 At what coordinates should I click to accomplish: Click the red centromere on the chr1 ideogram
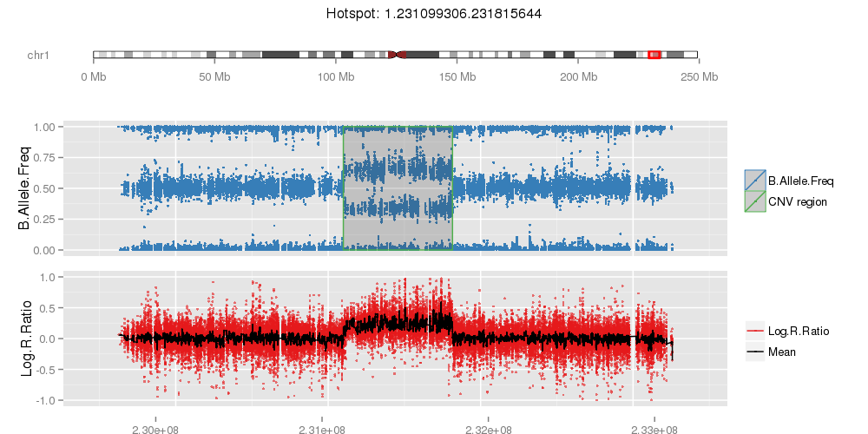(398, 54)
